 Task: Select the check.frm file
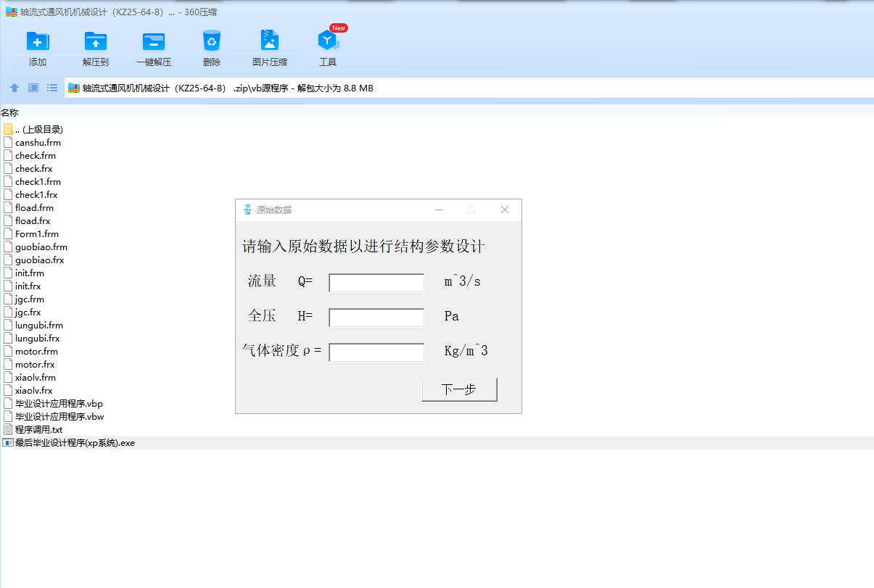36,156
